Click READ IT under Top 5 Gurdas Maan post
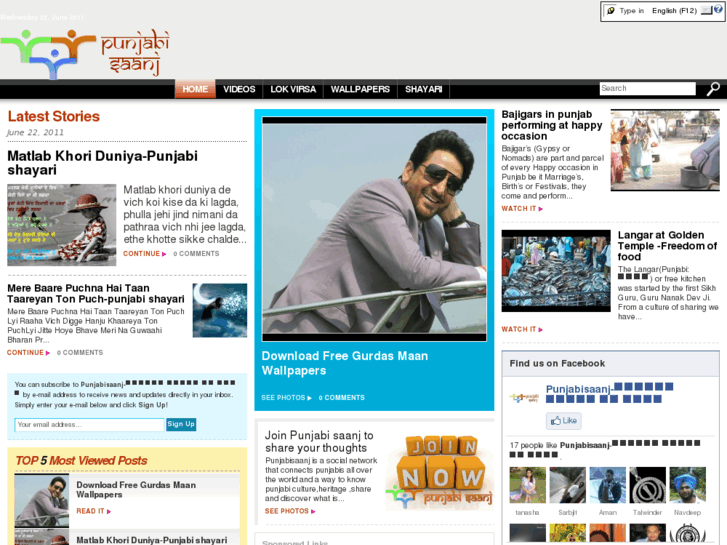Screen dimensions: 727x545 (93, 511)
